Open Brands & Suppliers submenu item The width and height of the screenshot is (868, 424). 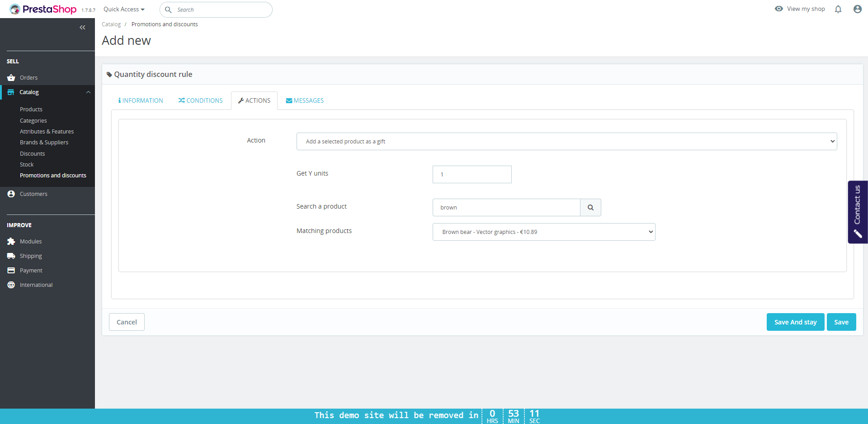tap(44, 143)
